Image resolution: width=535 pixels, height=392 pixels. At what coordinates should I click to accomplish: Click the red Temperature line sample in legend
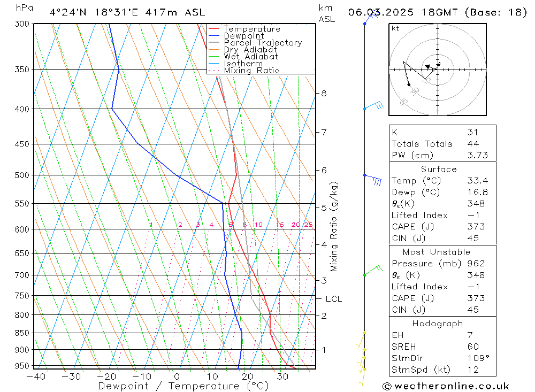coord(213,29)
